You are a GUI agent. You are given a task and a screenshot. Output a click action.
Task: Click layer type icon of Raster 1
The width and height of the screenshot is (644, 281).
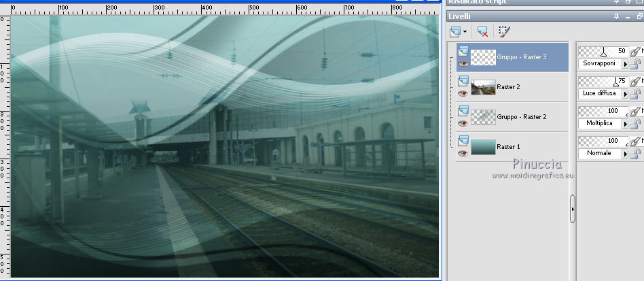coord(463,140)
